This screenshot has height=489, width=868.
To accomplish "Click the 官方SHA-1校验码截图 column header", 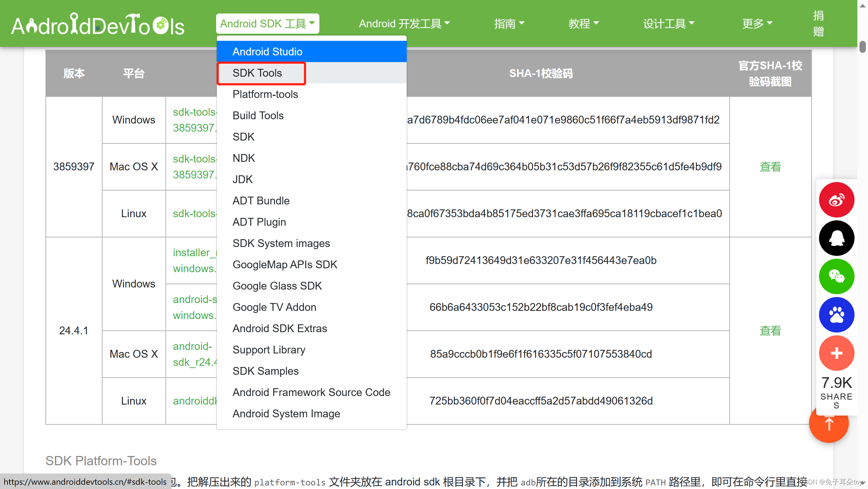I will click(770, 73).
